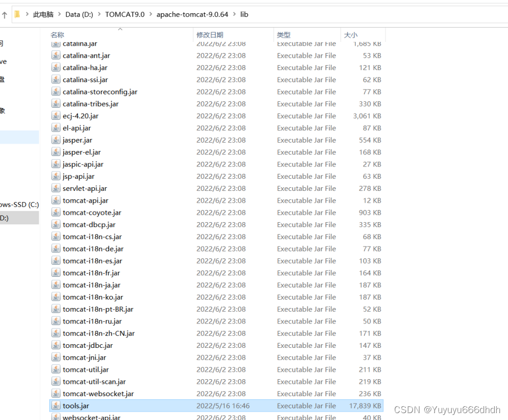Click the jar icon of servlet-api.jar
The width and height of the screenshot is (508, 420).
(x=56, y=188)
